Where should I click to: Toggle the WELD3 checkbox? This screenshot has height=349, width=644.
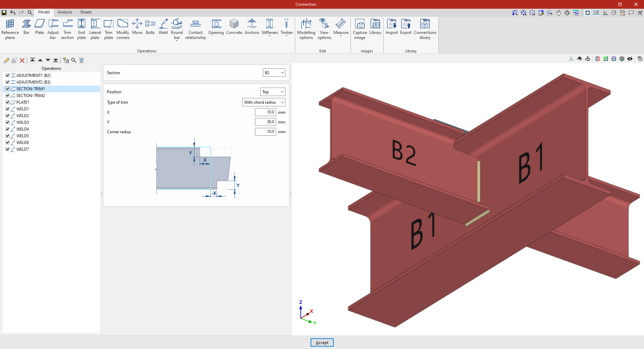(x=7, y=122)
